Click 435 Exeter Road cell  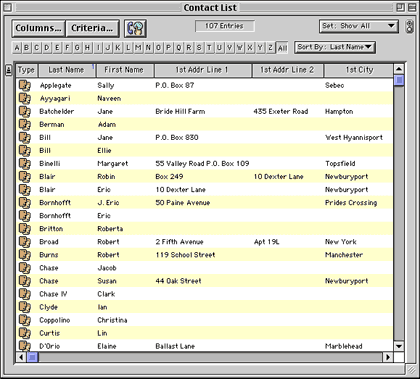click(x=281, y=111)
